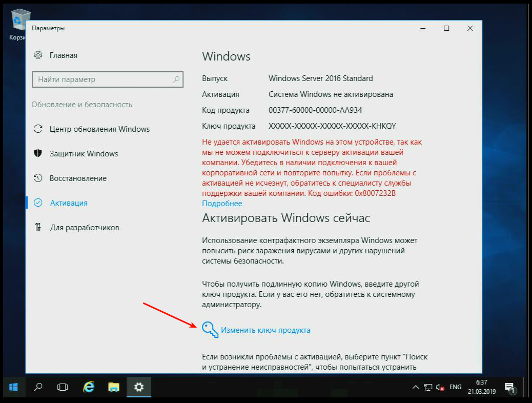The width and height of the screenshot is (532, 403).
Task: Go to Для разработчиков page
Action: [x=84, y=227]
